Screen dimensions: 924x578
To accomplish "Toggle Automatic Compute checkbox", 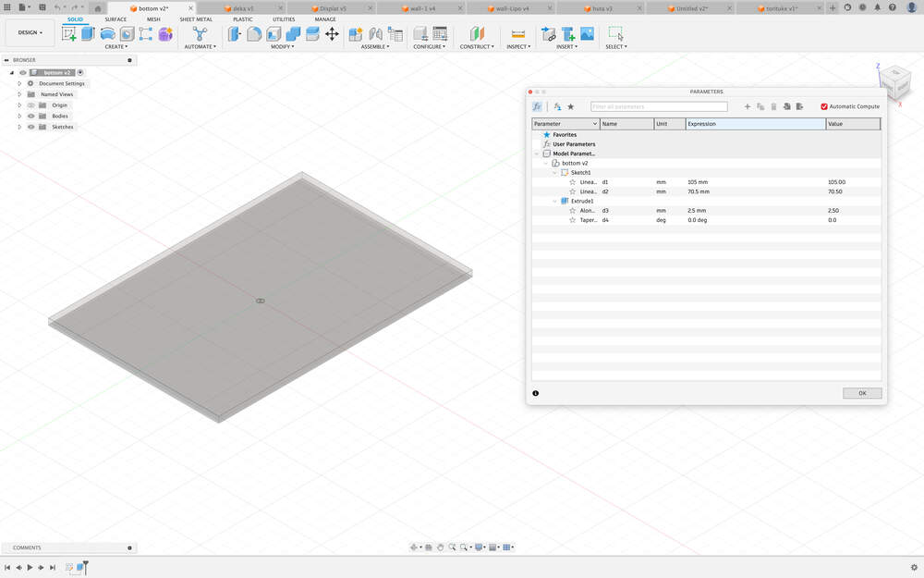I will coord(824,106).
